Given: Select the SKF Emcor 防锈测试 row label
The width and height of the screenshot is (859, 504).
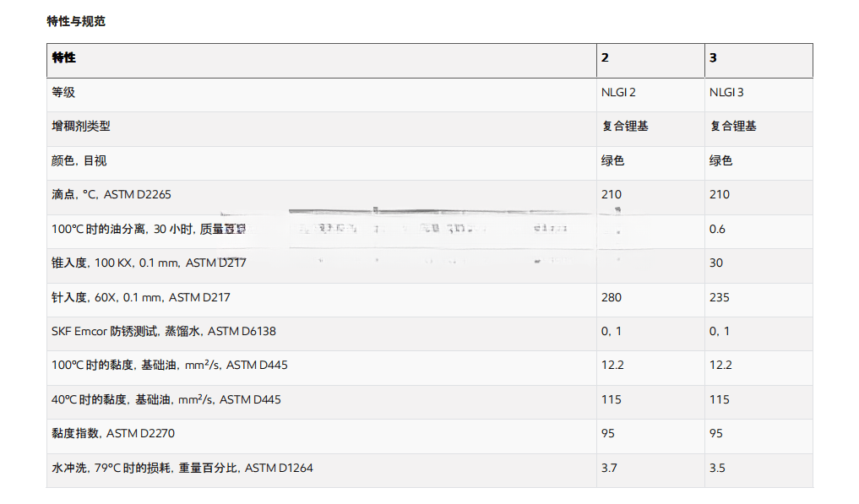Looking at the screenshot, I should 164,331.
